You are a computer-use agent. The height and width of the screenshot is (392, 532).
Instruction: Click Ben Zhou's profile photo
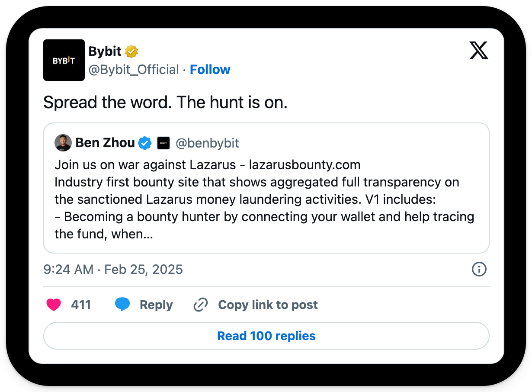pos(63,143)
